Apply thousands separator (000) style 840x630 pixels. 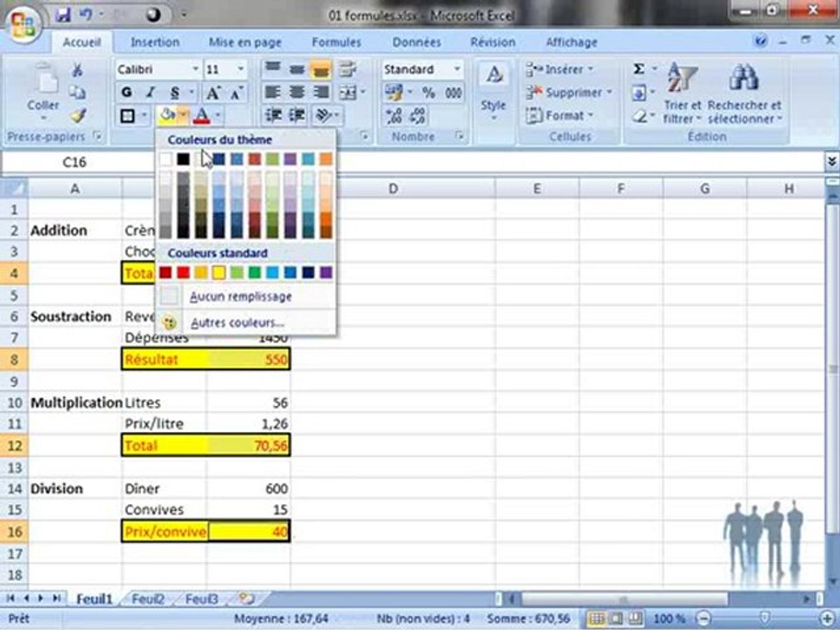(453, 93)
